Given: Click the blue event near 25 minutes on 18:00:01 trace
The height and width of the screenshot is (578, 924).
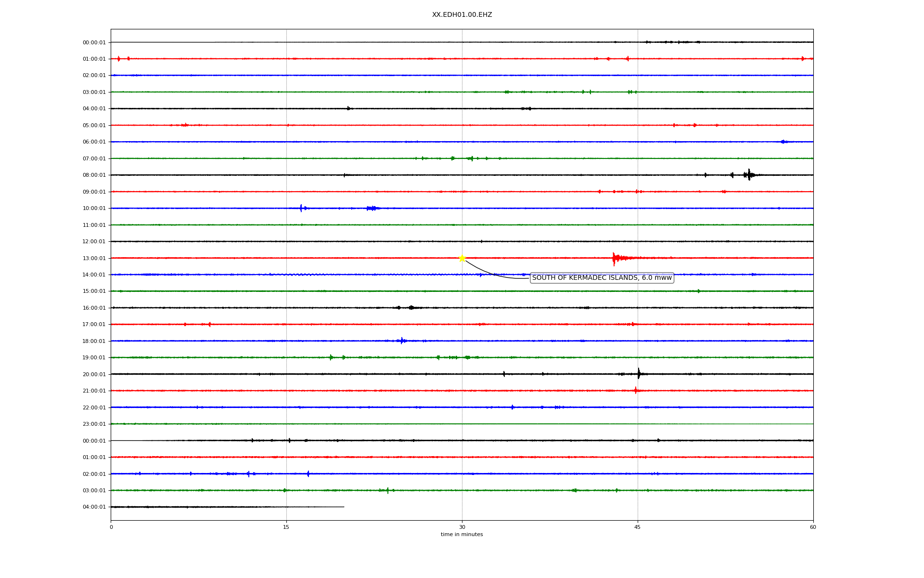Looking at the screenshot, I should click(402, 341).
